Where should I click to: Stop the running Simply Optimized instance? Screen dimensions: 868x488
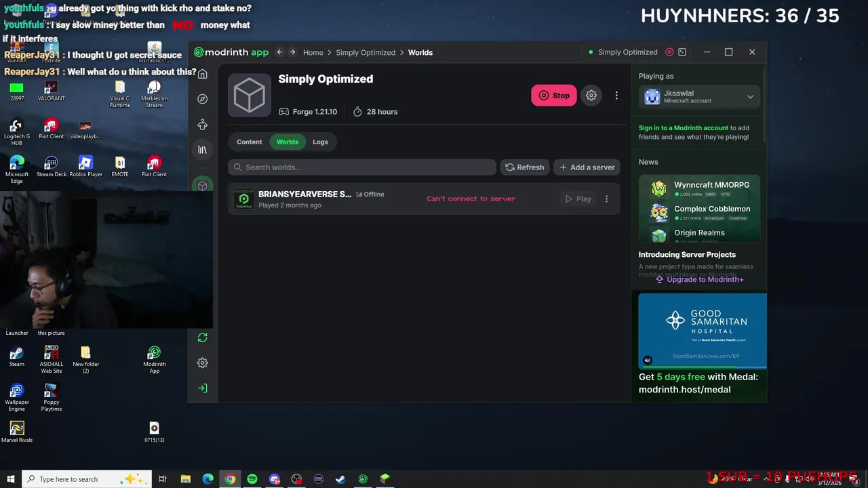554,96
